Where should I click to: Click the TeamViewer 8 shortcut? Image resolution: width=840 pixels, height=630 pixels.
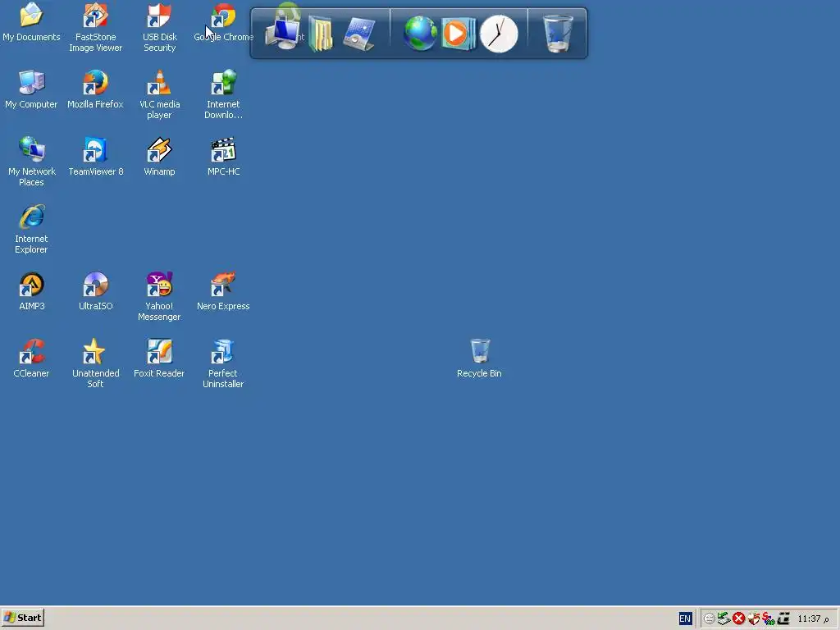click(95, 157)
